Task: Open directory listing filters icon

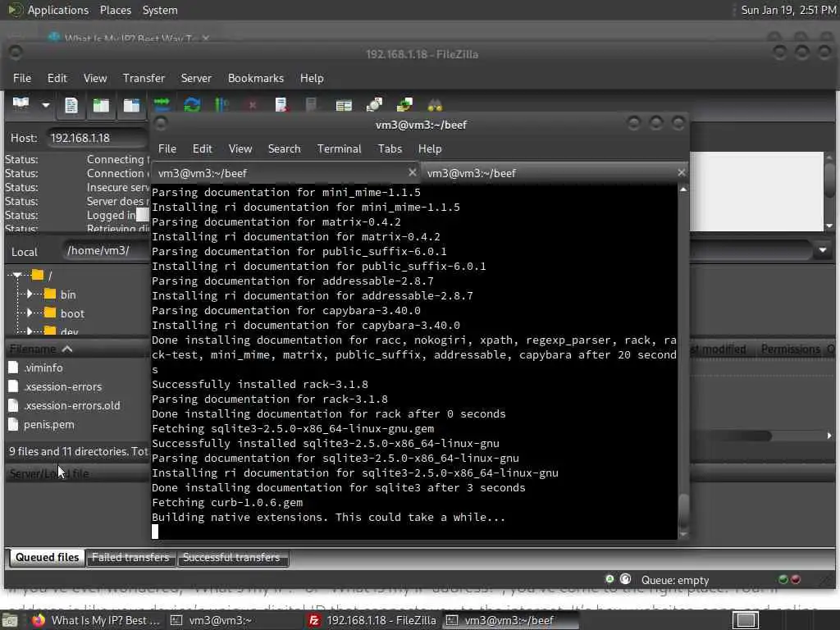Action: (344, 105)
